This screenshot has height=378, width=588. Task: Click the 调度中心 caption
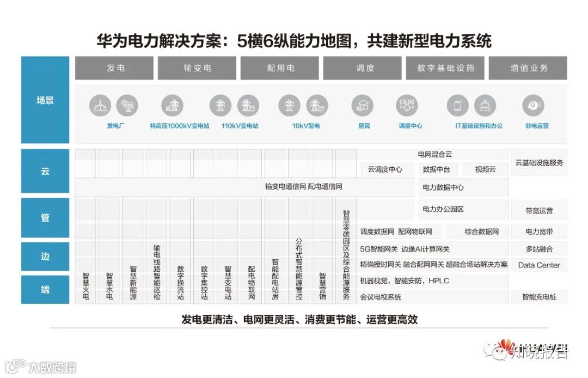pos(411,126)
